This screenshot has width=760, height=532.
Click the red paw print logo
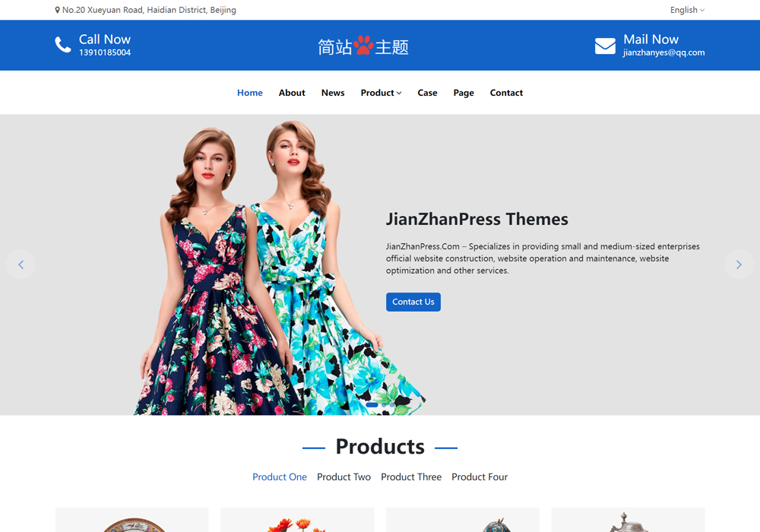363,46
